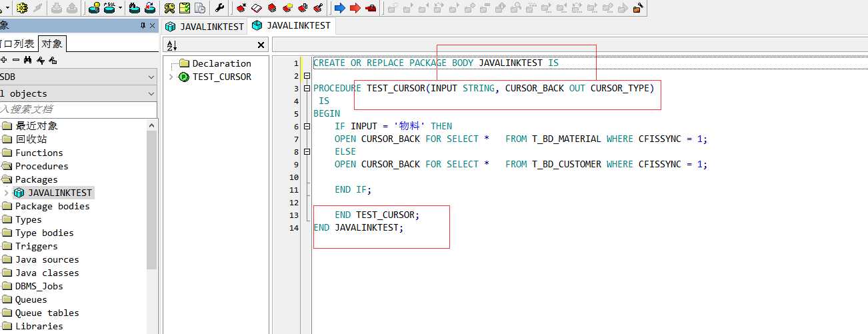Click the database icon with red X
This screenshot has height=334, width=868.
[150, 8]
